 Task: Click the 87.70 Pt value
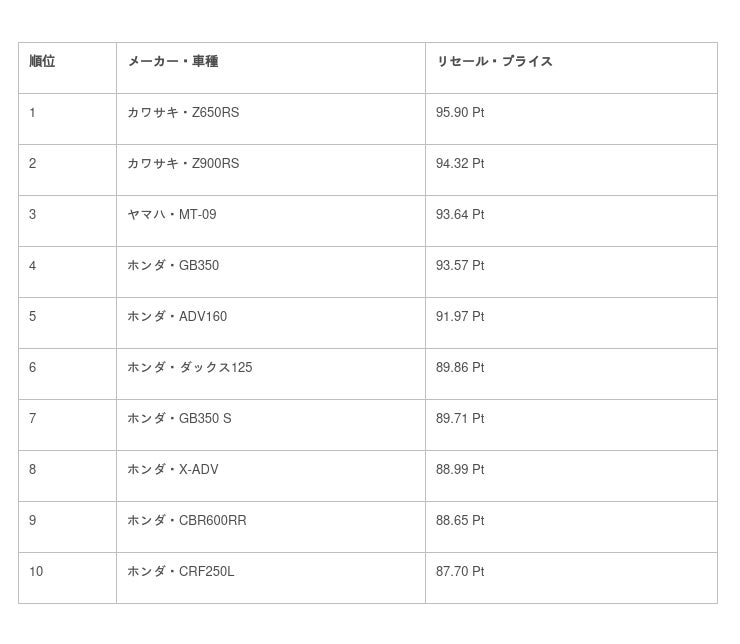[460, 572]
